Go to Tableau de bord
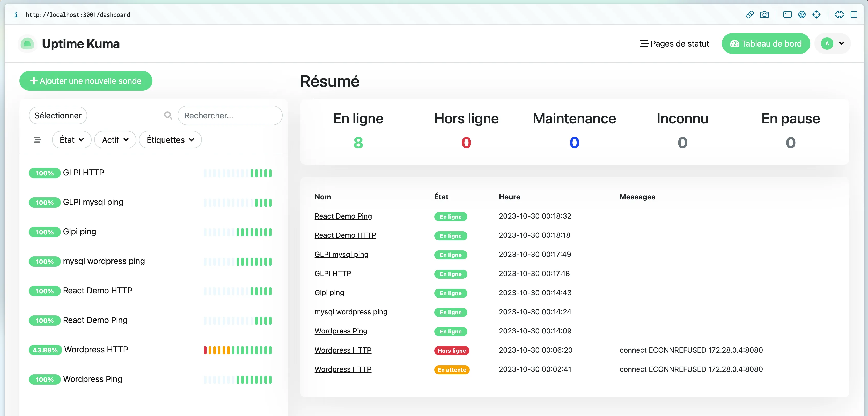Image resolution: width=868 pixels, height=416 pixels. (766, 44)
